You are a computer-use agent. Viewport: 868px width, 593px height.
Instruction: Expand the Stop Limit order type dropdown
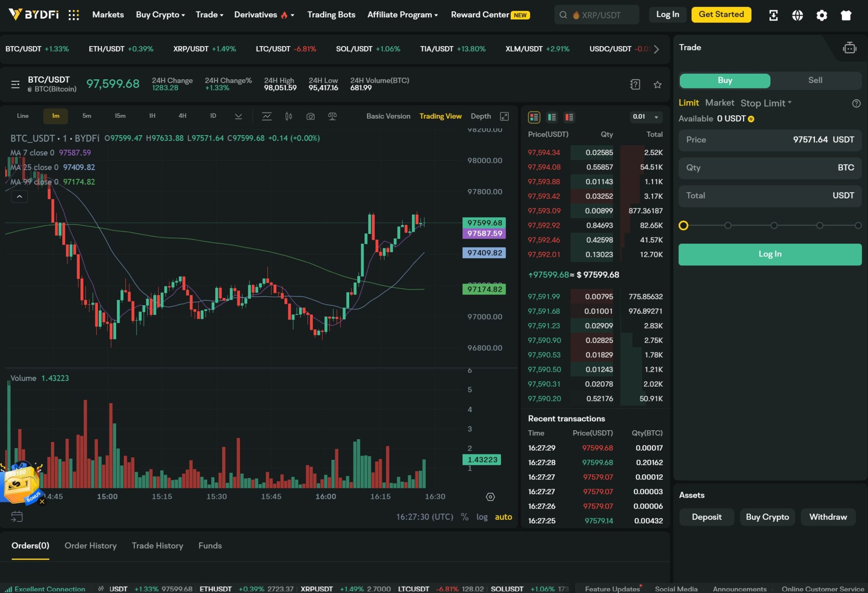pos(766,103)
